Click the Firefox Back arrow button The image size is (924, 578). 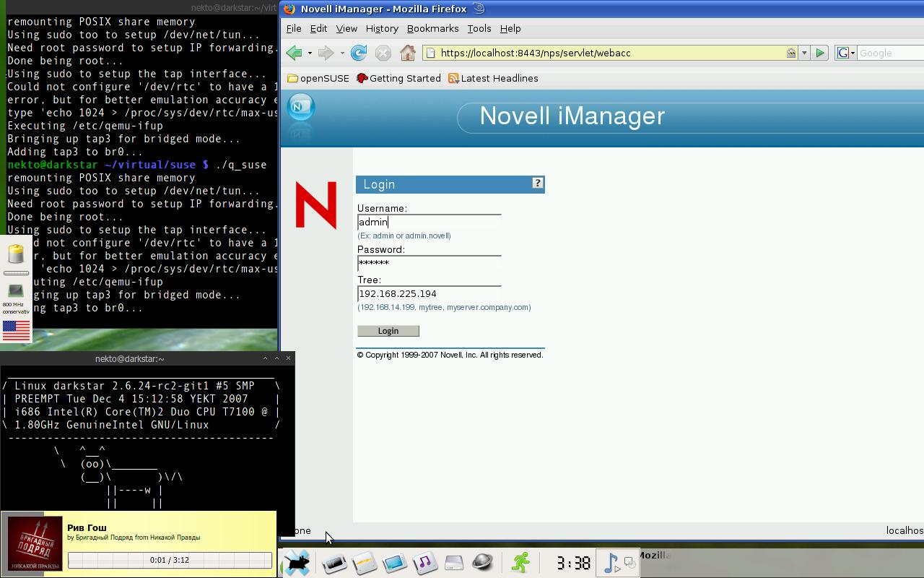[x=294, y=53]
